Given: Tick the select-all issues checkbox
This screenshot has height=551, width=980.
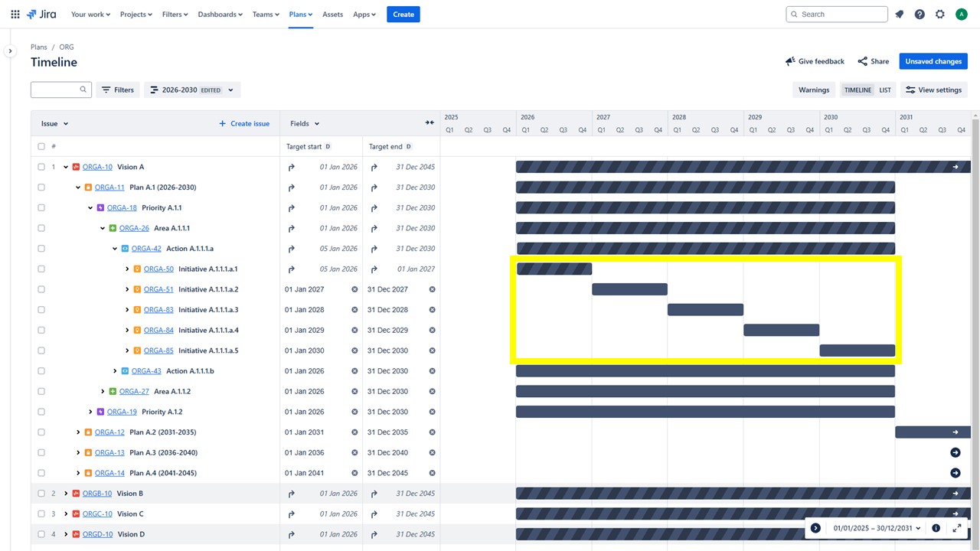Looking at the screenshot, I should [x=41, y=146].
